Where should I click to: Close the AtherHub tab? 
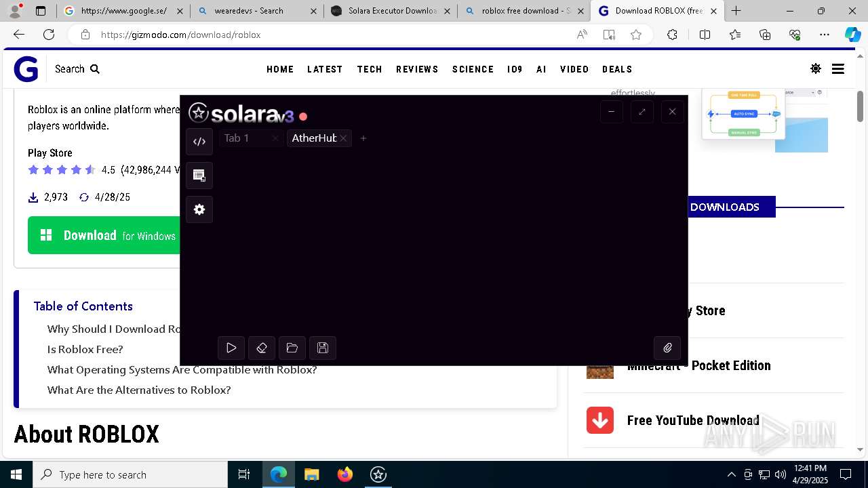(344, 138)
